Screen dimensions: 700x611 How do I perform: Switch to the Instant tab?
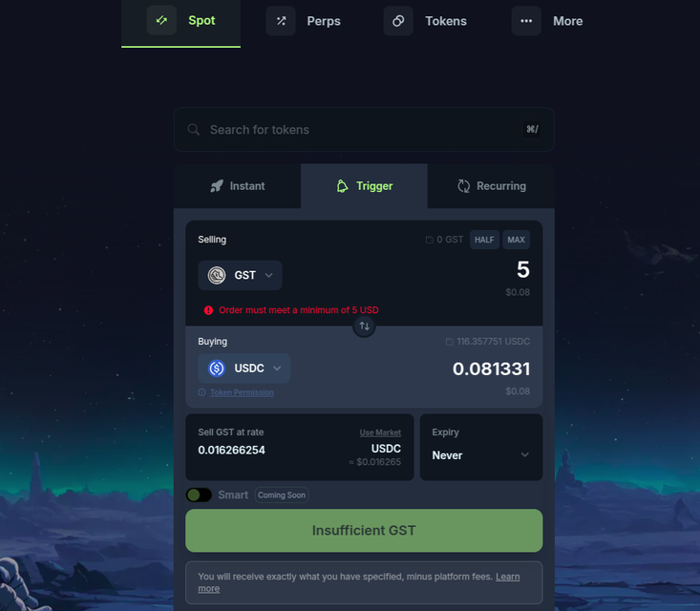point(238,186)
